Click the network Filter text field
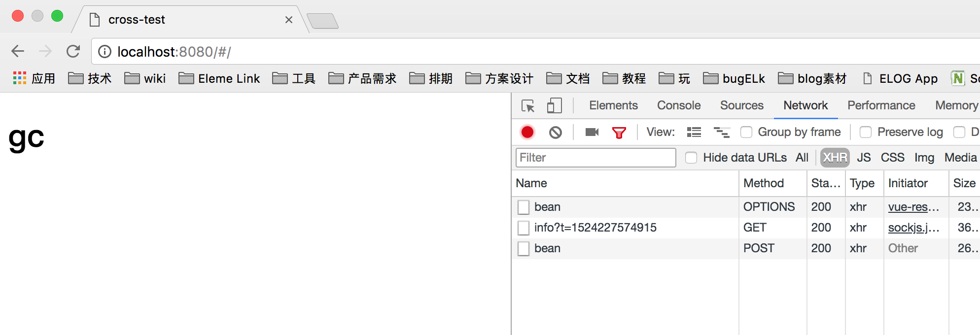This screenshot has height=335, width=980. click(x=595, y=158)
